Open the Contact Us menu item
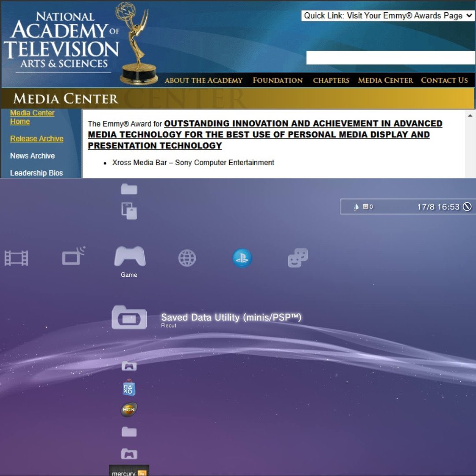 [x=444, y=81]
